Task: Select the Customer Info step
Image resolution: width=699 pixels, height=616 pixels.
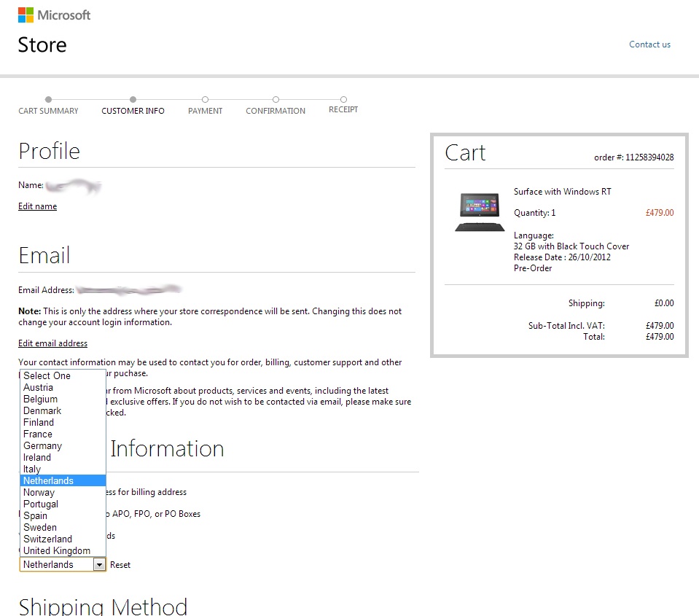Action: (133, 111)
